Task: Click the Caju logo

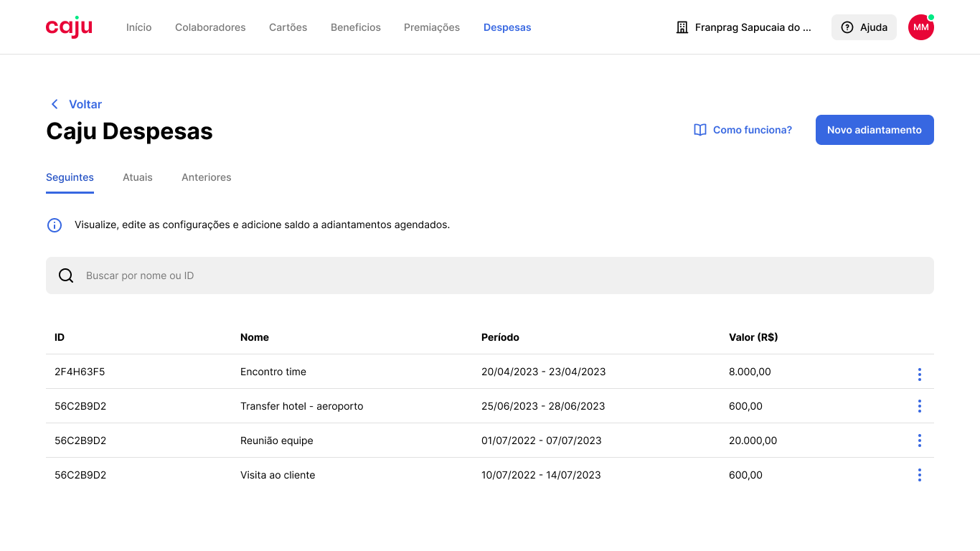Action: coord(69,27)
